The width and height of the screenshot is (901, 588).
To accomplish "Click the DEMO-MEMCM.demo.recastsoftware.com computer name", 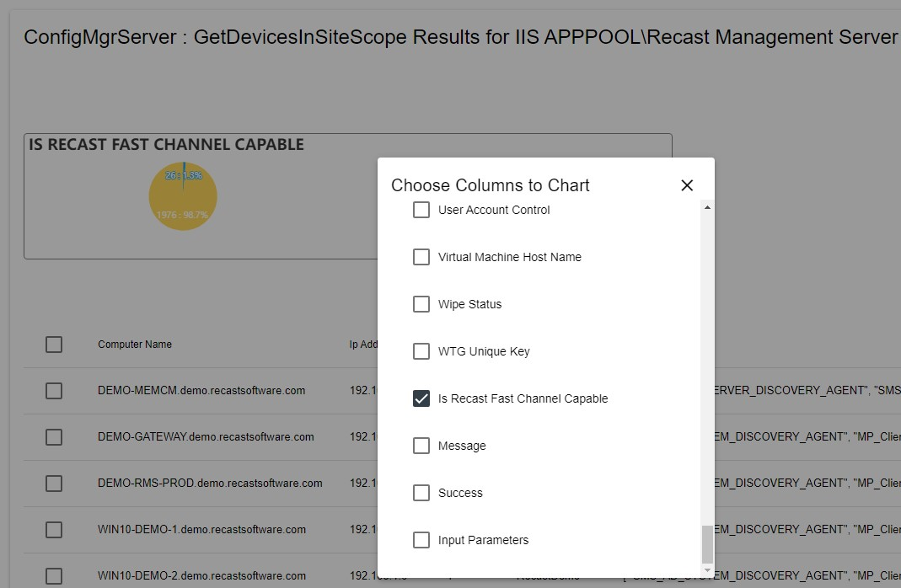I will 201,391.
